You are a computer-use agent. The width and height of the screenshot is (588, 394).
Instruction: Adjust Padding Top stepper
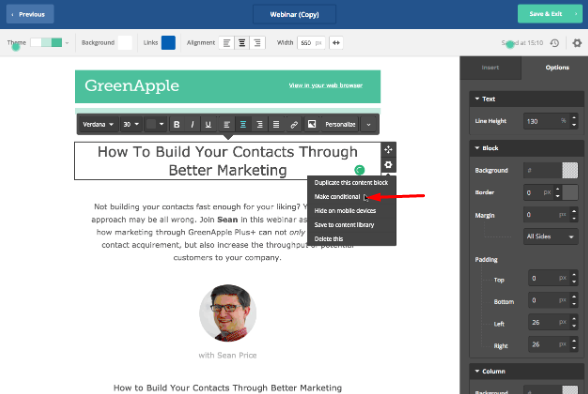[x=574, y=278]
